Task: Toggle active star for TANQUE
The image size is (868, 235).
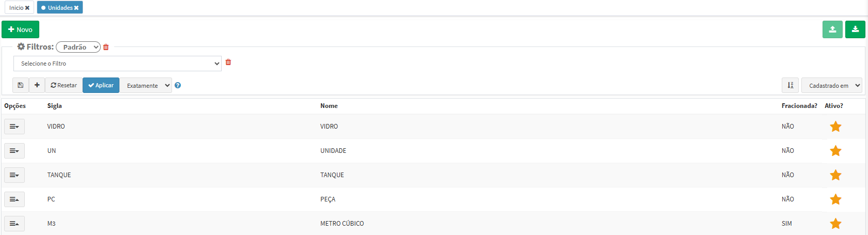Action: click(x=835, y=175)
